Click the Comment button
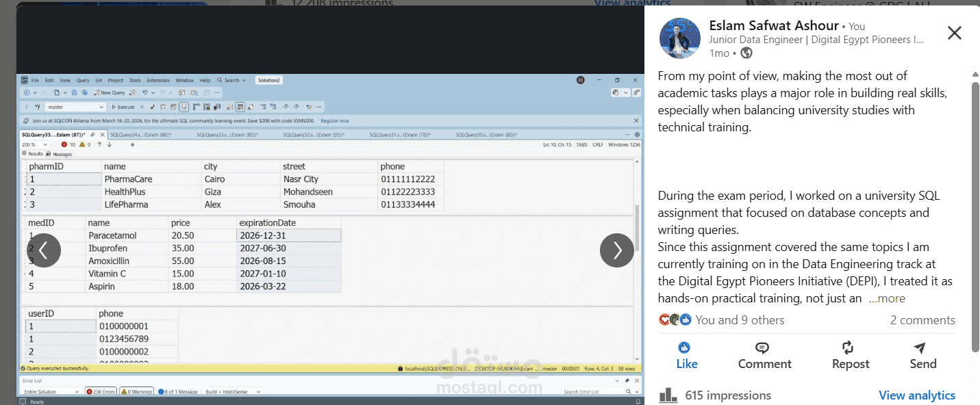 [764, 356]
